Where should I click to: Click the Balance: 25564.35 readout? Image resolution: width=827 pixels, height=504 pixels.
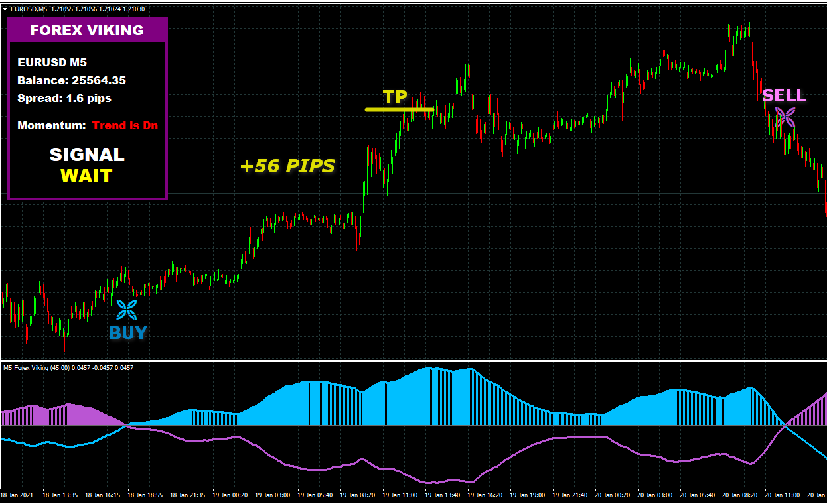(x=72, y=80)
